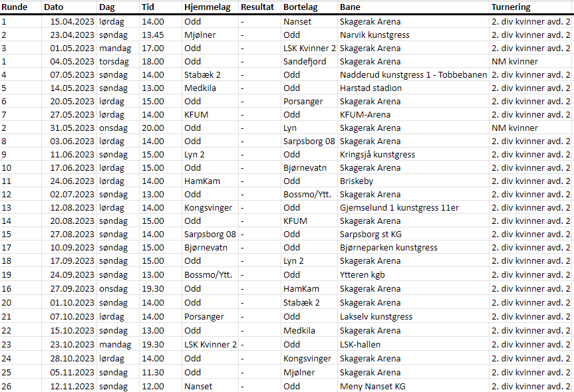Select the Runde cell showing 26

point(6,387)
